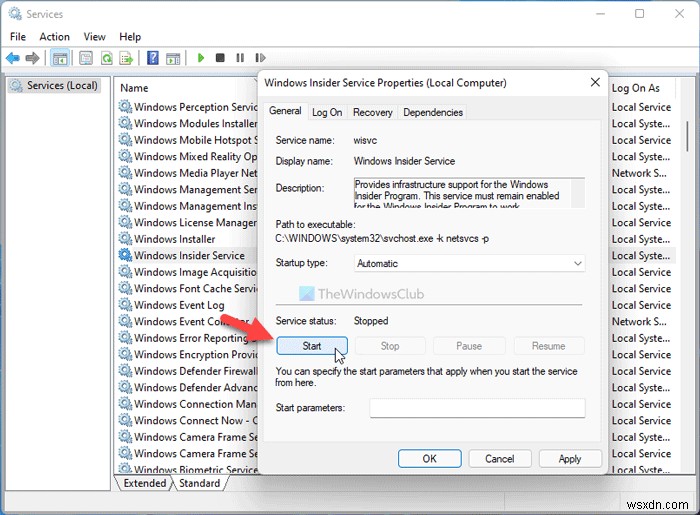
Task: Click the service name value wisvc
Action: coord(365,140)
